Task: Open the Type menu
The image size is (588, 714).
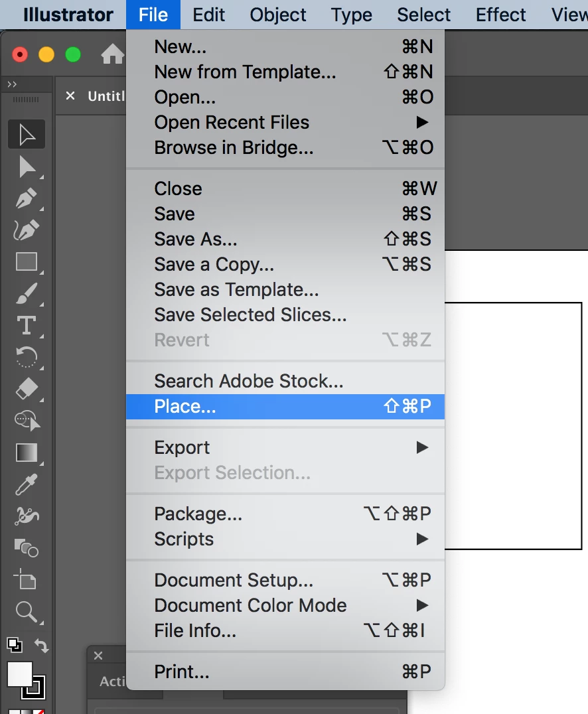Action: pos(351,15)
